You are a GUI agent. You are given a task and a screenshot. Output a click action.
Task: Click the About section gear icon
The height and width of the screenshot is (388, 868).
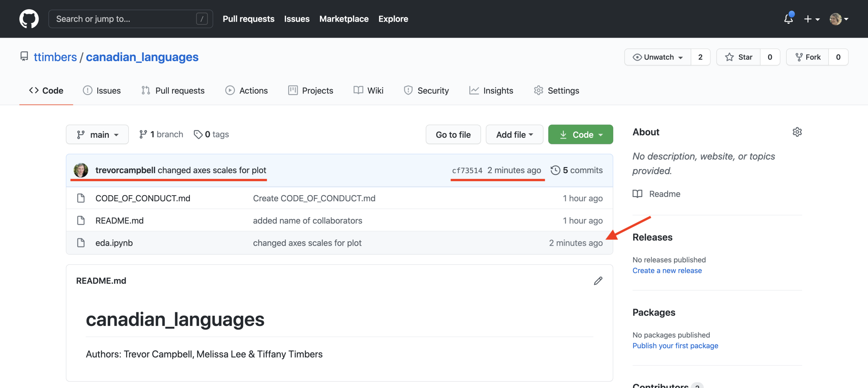tap(797, 132)
